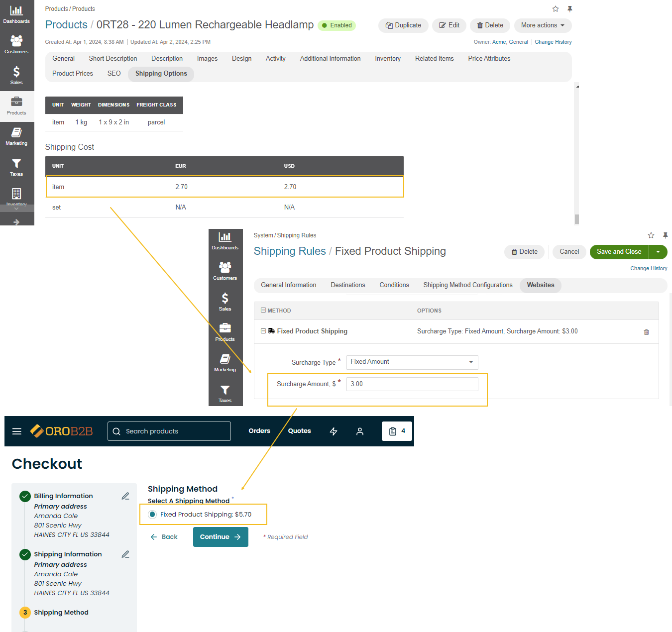Open the Conditions tab
Screen dimensions: 672x632
394,285
